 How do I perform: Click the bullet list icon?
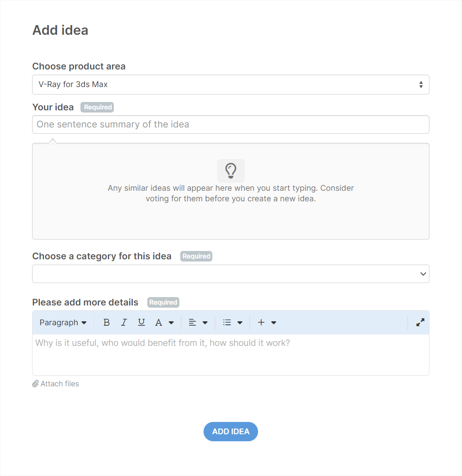(227, 323)
